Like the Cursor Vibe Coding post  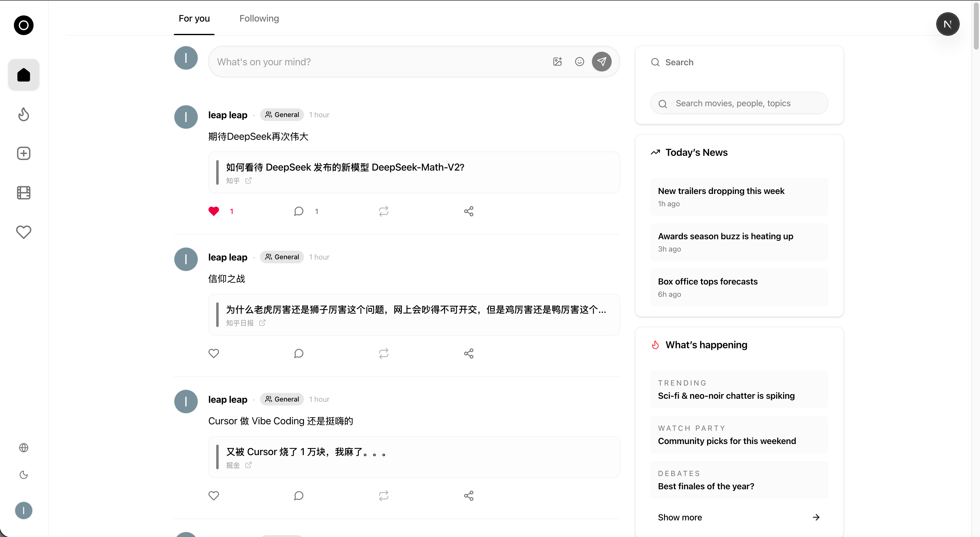point(214,495)
